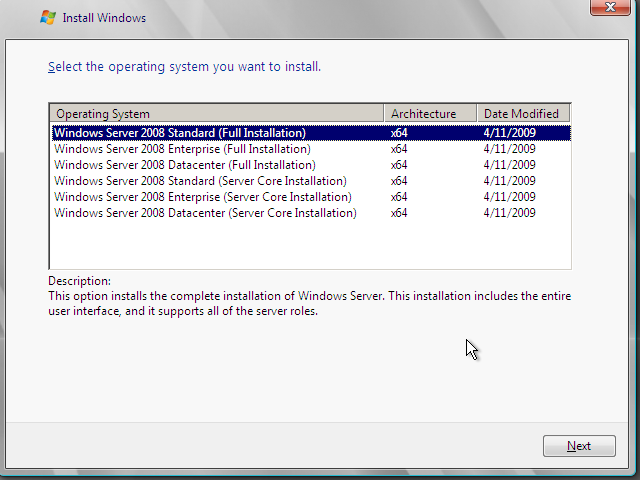Close the Install Windows dialog
The height and width of the screenshot is (480, 640).
pyautogui.click(x=610, y=7)
